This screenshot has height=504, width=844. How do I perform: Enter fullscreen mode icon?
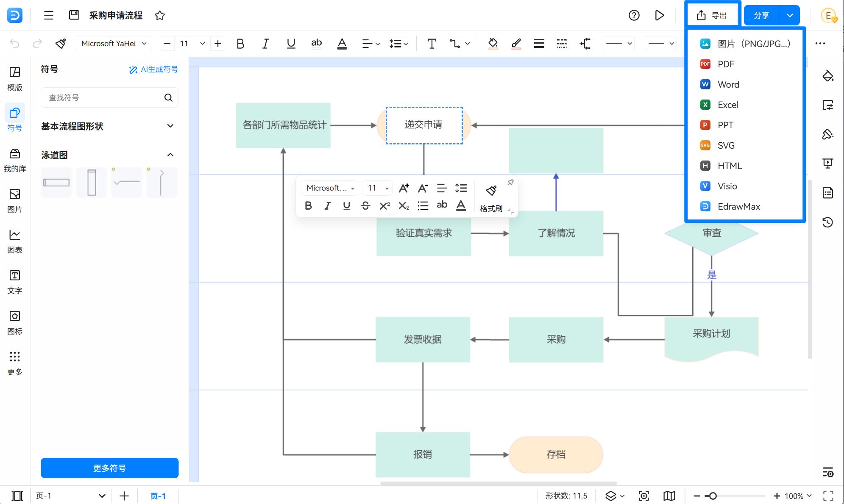pos(828,496)
